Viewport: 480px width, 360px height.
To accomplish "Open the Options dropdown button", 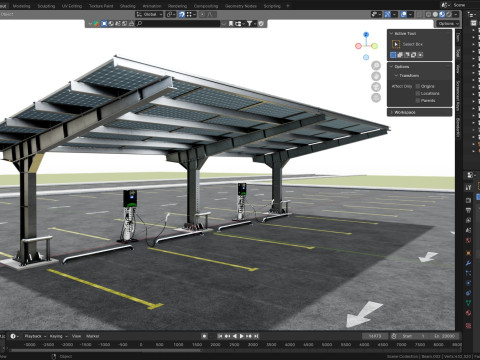I will [448, 24].
